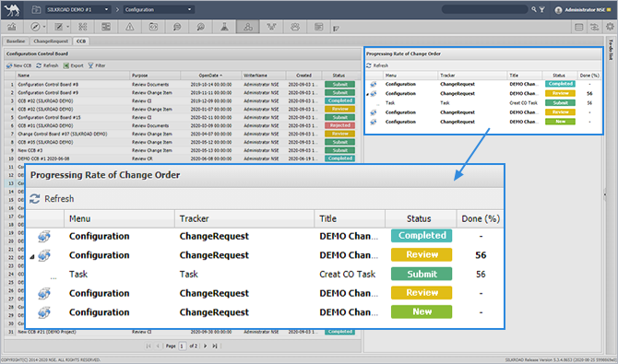
Task: Go to the previous page
Action: coord(158,346)
